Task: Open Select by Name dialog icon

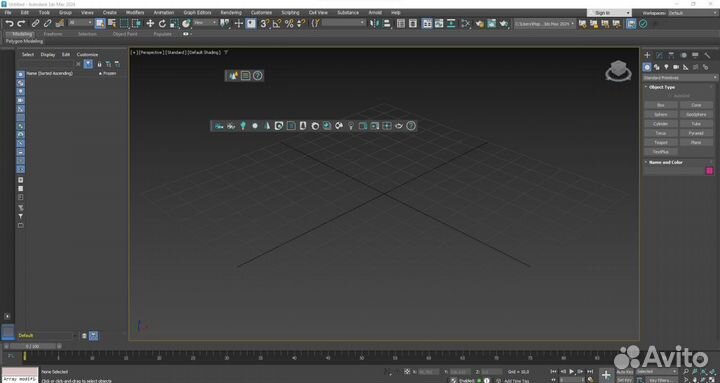Action: click(112, 23)
